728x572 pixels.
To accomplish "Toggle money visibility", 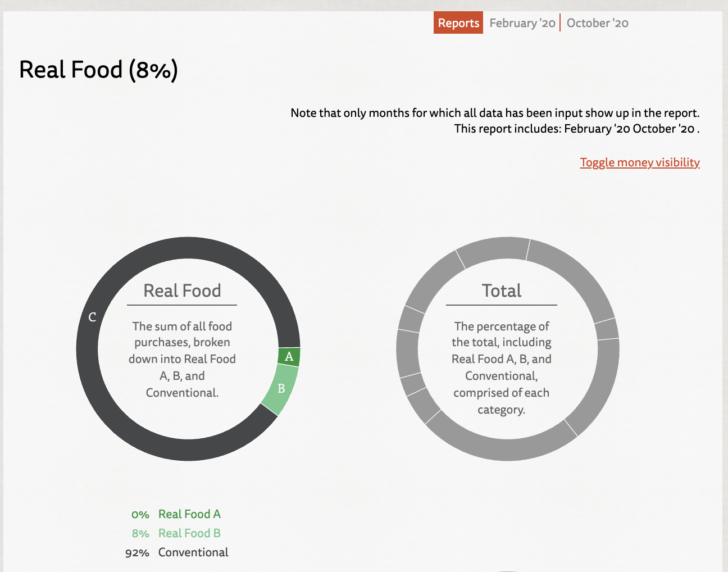I will 640,162.
